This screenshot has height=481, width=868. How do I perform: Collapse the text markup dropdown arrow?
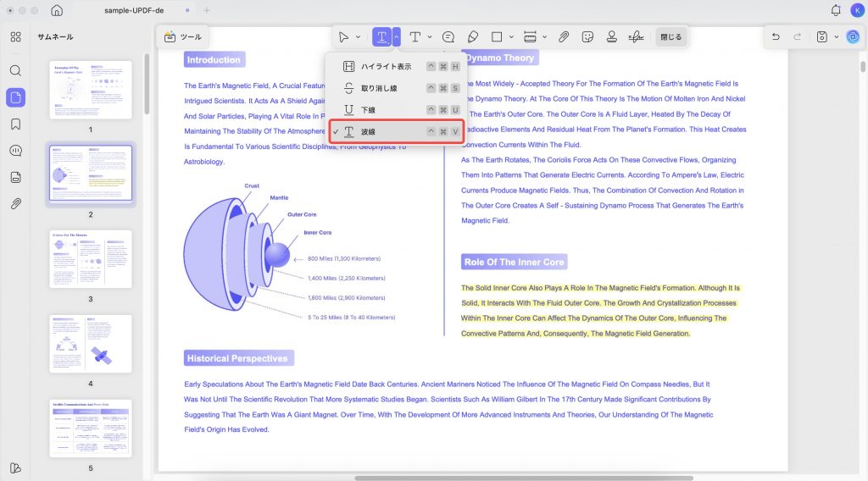pyautogui.click(x=397, y=37)
